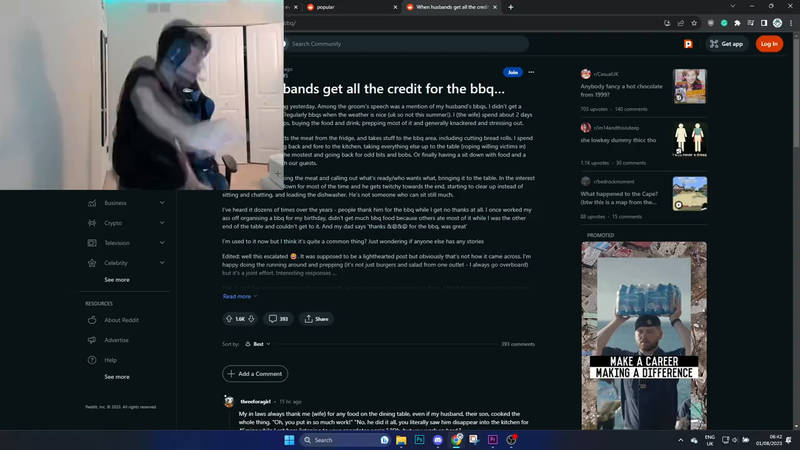Click the Reddit advertise promo icon
The height and width of the screenshot is (450, 800).
point(688,44)
